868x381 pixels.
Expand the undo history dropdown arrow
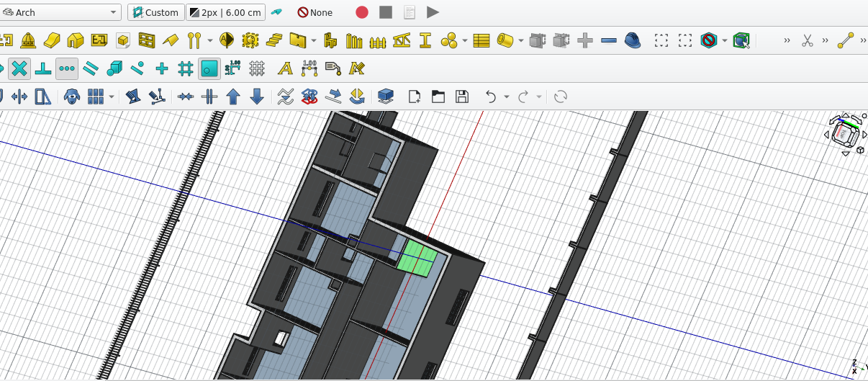507,97
